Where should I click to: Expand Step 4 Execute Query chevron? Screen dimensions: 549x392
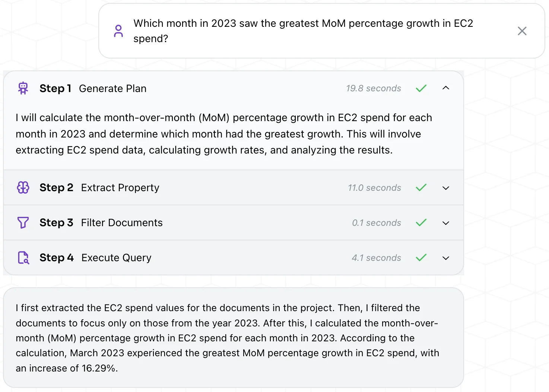point(446,258)
